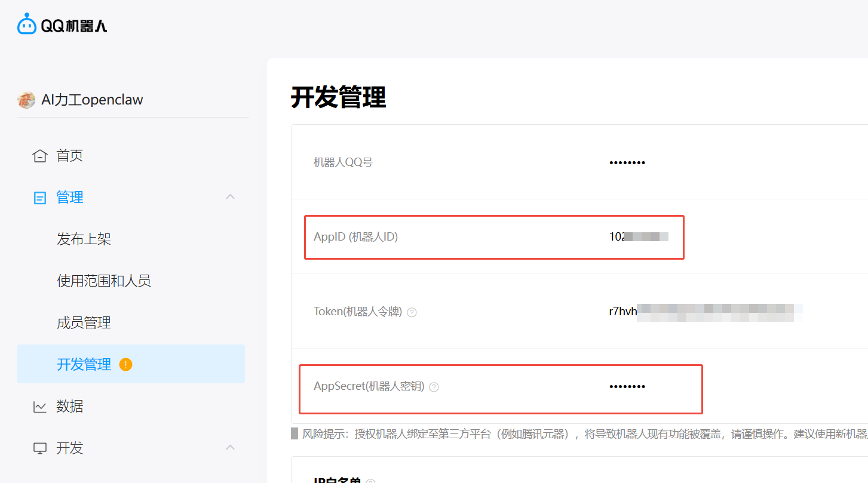Click the AI力工openclaw bot avatar
This screenshot has height=483, width=868.
point(26,100)
